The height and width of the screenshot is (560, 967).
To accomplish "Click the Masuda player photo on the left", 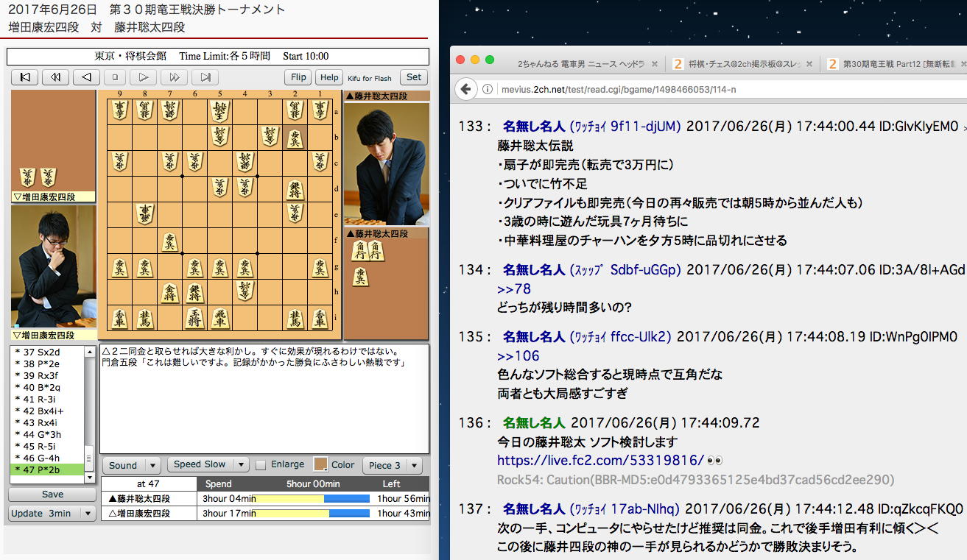I will [x=53, y=266].
